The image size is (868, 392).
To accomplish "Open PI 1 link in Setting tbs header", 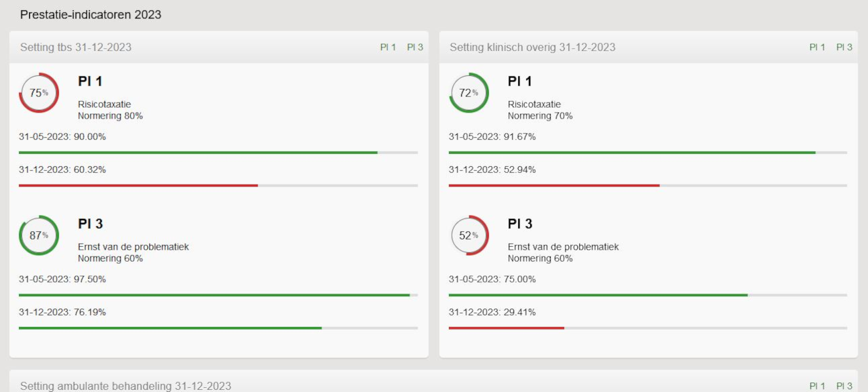I will coord(388,47).
